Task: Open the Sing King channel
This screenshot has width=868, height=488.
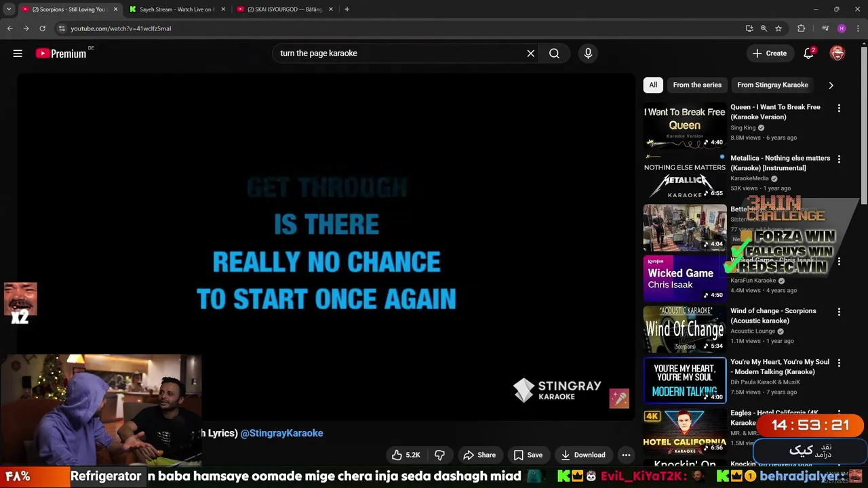Action: point(743,127)
